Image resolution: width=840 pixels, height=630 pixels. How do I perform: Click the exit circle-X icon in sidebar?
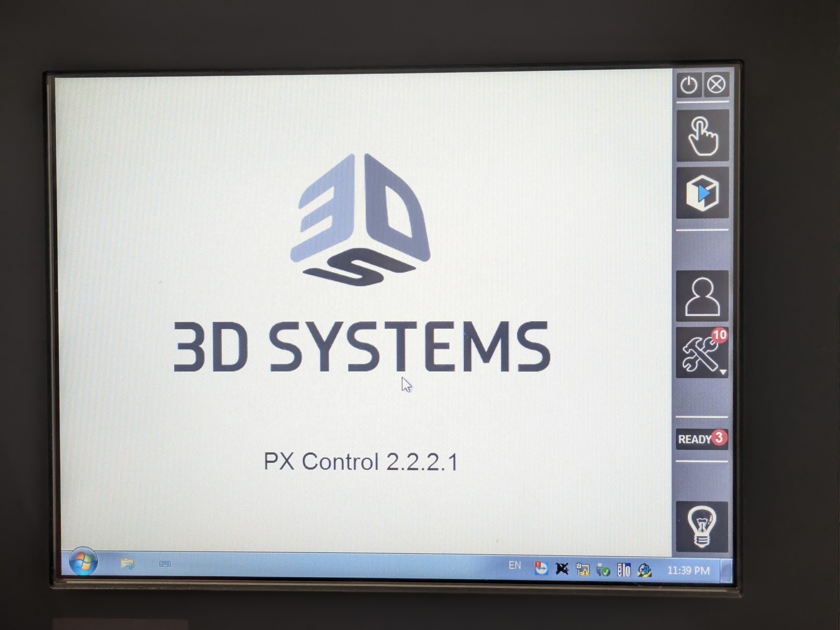716,85
